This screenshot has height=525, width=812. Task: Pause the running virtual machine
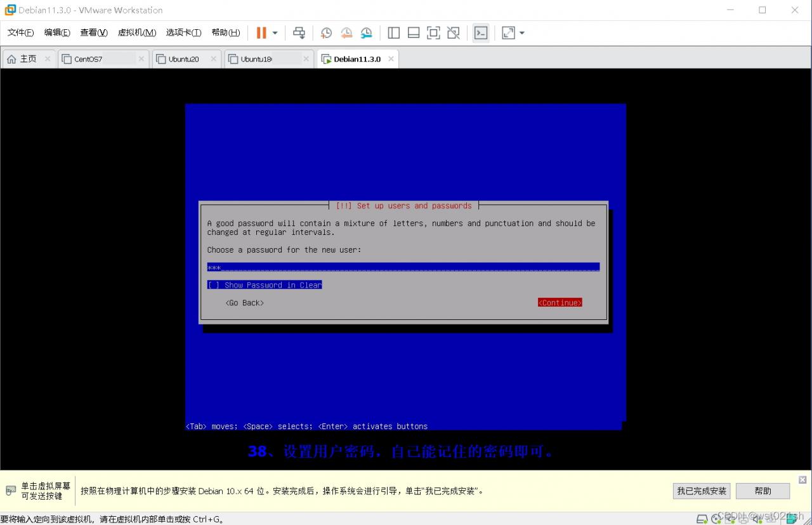(x=261, y=33)
